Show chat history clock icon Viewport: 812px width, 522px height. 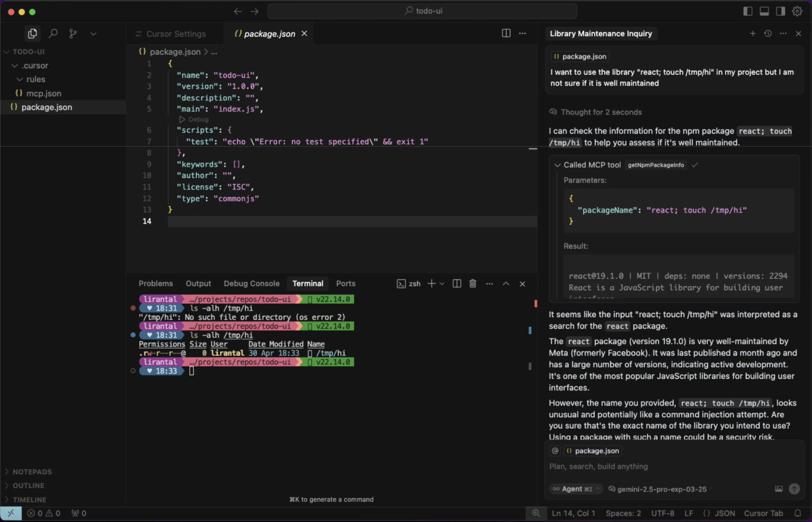coord(768,34)
